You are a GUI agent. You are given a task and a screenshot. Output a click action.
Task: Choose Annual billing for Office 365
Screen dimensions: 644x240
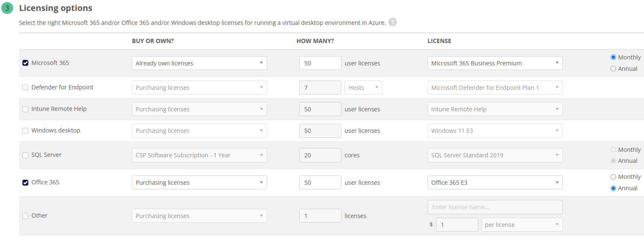(613, 188)
